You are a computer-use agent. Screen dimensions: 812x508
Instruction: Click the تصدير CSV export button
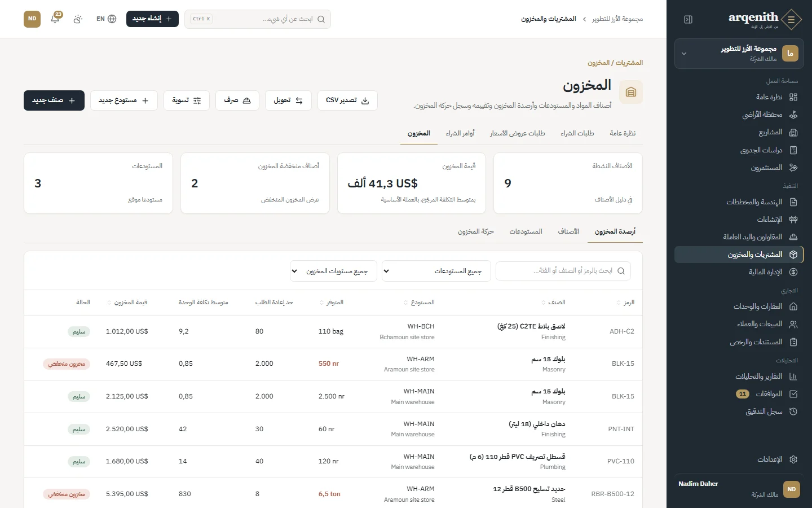(347, 100)
